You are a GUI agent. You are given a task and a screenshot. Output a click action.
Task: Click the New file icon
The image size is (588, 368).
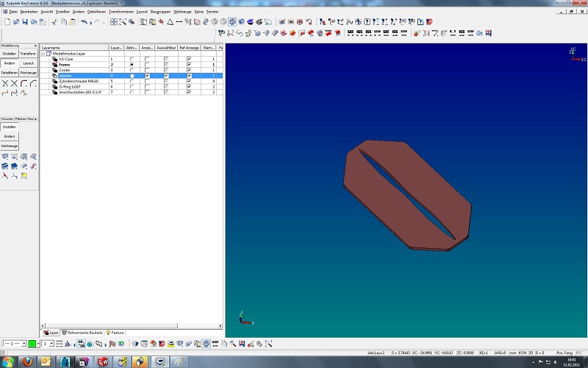coord(7,22)
